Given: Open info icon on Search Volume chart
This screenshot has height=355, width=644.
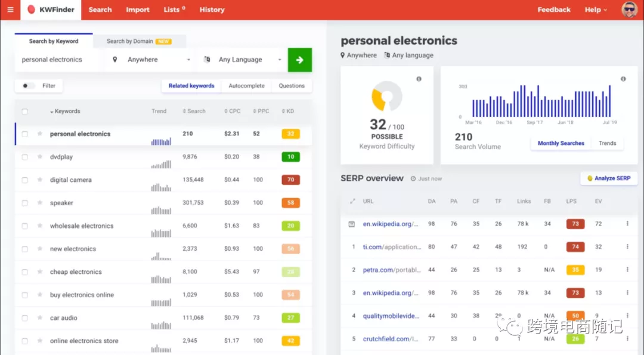Looking at the screenshot, I should click(623, 79).
